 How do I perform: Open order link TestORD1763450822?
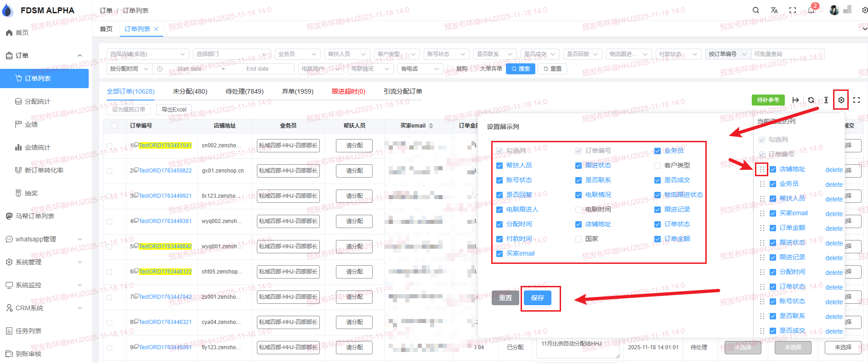click(x=165, y=171)
